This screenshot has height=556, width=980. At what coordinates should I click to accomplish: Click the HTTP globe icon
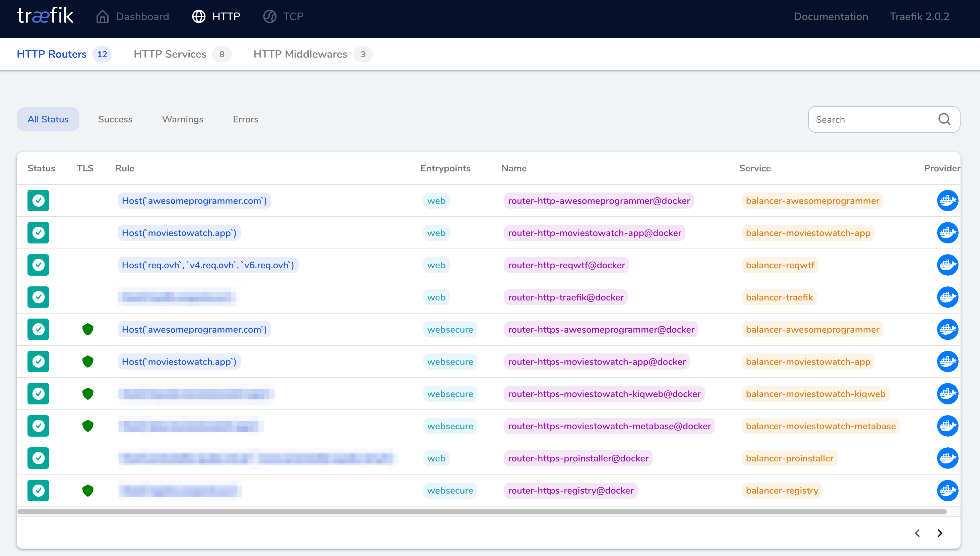(198, 16)
